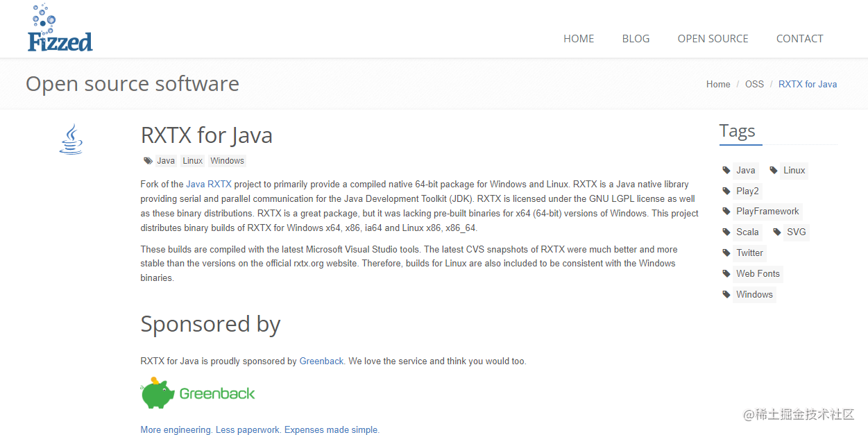Click the Tags sidebar heading
The width and height of the screenshot is (868, 435).
tap(737, 130)
